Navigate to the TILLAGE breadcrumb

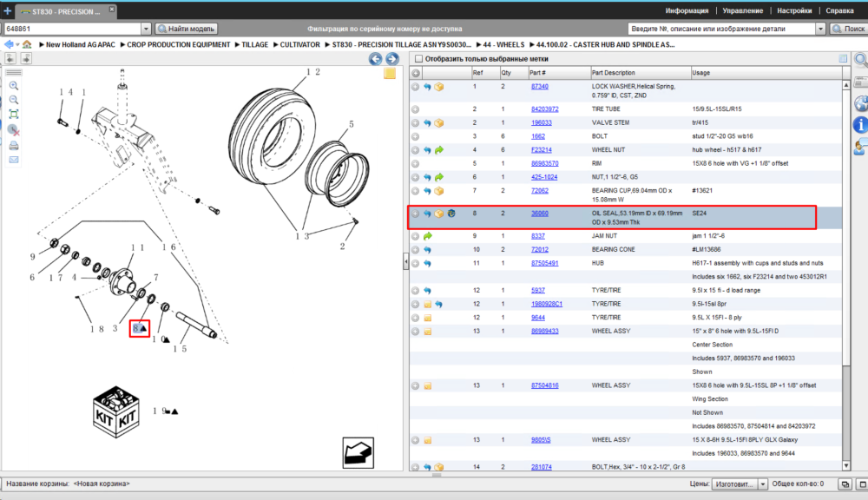[x=254, y=44]
